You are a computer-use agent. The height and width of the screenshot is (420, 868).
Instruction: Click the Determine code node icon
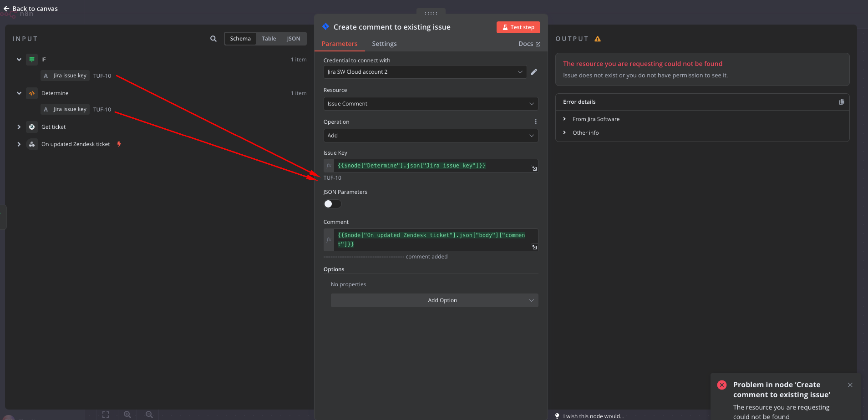point(32,93)
